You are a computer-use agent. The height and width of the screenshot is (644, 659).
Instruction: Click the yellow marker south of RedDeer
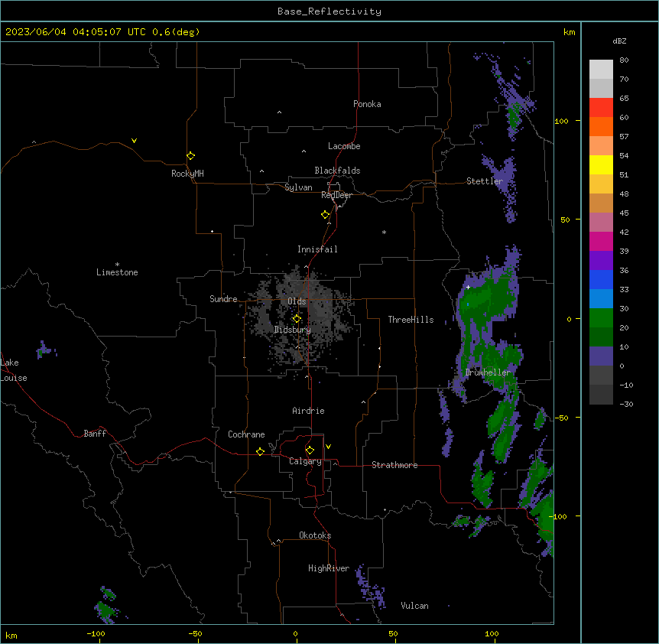coord(325,215)
